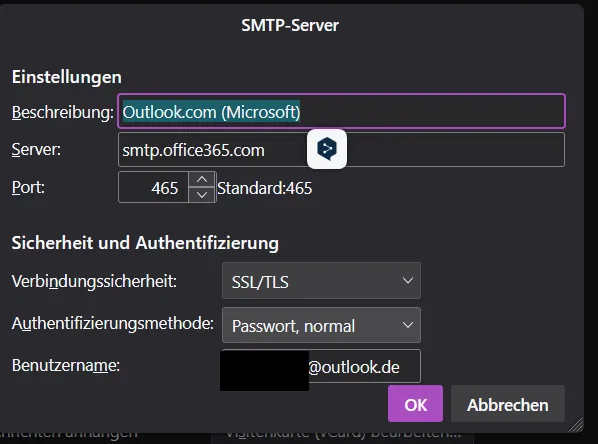Screen dimensions: 598x444
Task: Click the Verbindungssicherheit label
Action: tap(94, 282)
